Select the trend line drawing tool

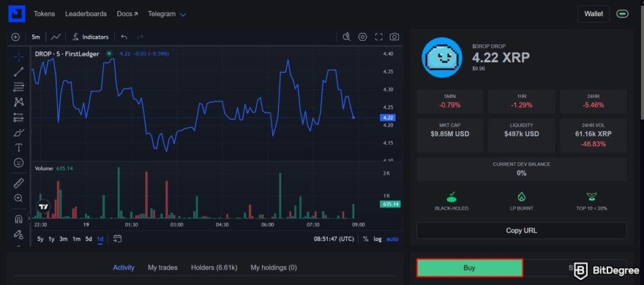[x=19, y=72]
